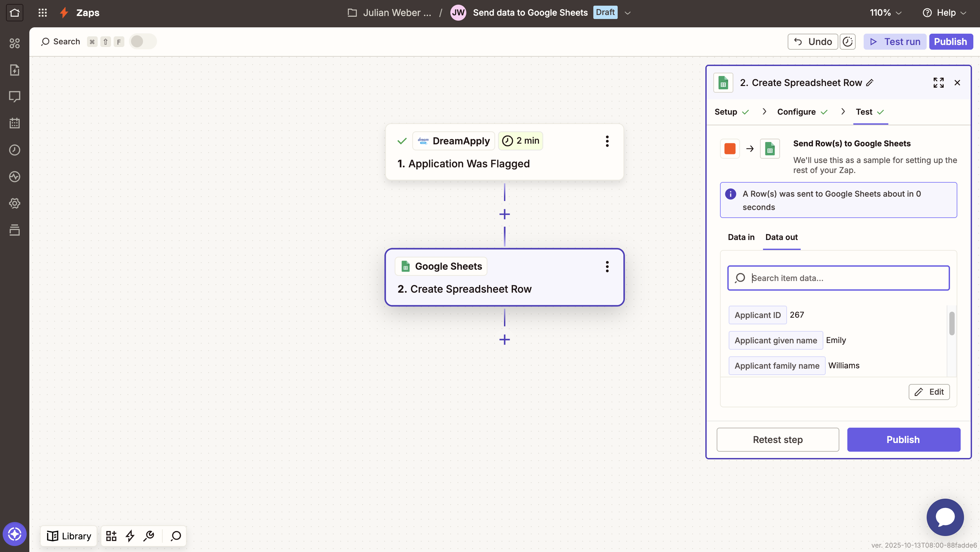
Task: Click the JW user avatar
Action: [x=458, y=13]
